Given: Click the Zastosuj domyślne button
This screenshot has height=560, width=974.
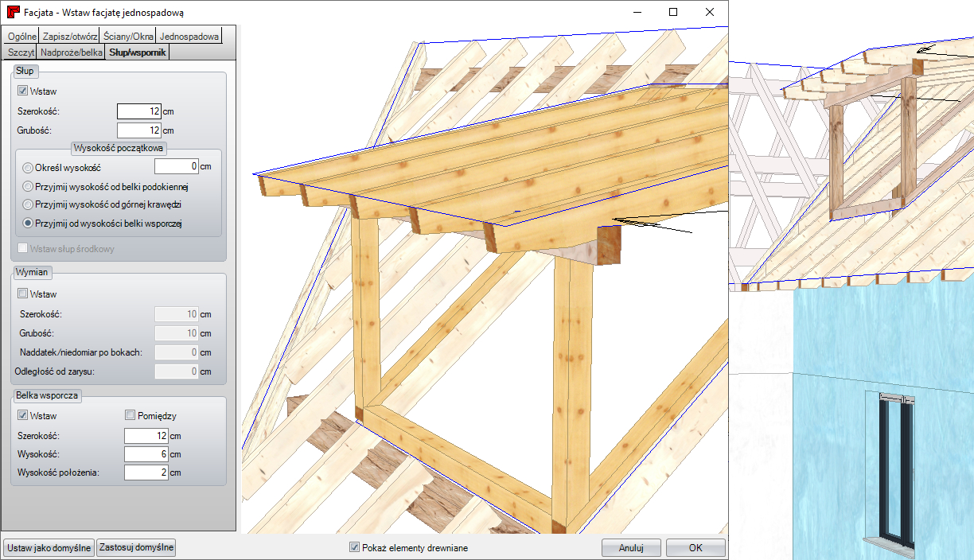Looking at the screenshot, I should [x=136, y=547].
